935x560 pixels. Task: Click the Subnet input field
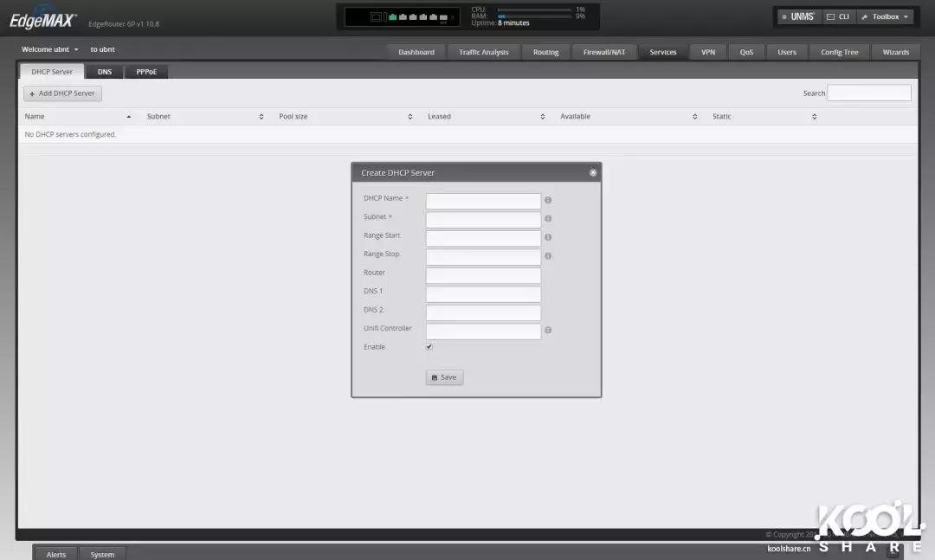(483, 220)
